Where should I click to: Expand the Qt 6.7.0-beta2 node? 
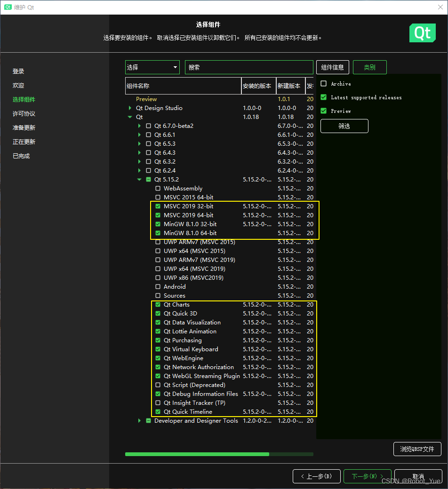[x=139, y=126]
